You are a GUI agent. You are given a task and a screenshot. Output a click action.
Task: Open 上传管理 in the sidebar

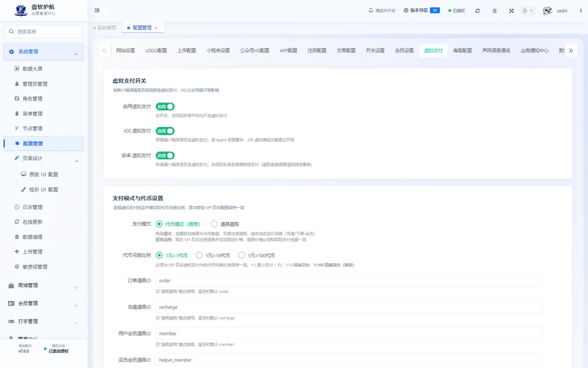32,252
